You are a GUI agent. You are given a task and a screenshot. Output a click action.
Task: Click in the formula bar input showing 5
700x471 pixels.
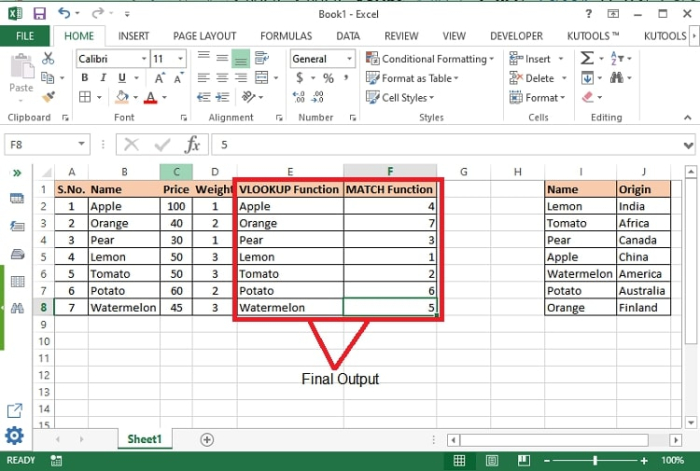pyautogui.click(x=446, y=145)
